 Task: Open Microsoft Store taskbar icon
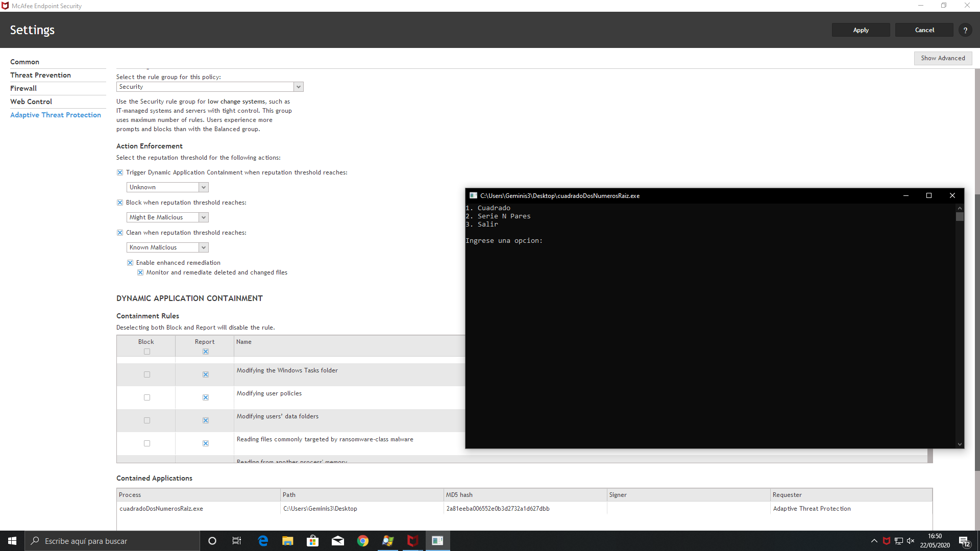click(312, 541)
